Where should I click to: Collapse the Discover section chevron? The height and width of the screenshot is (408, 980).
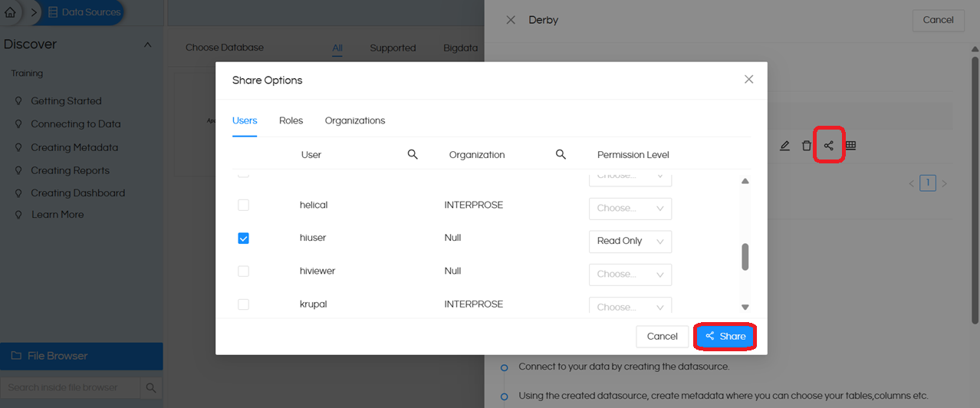click(148, 44)
